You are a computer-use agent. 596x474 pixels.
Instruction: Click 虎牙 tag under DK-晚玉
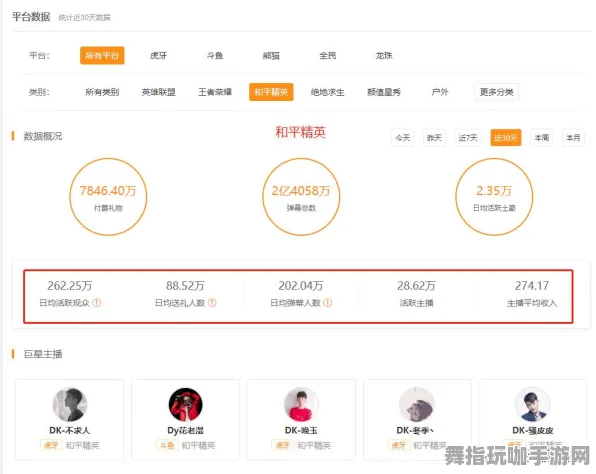(x=283, y=445)
